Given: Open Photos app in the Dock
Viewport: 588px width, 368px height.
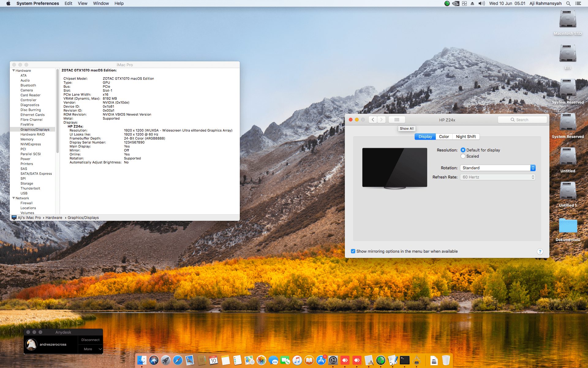Looking at the screenshot, I should point(261,360).
